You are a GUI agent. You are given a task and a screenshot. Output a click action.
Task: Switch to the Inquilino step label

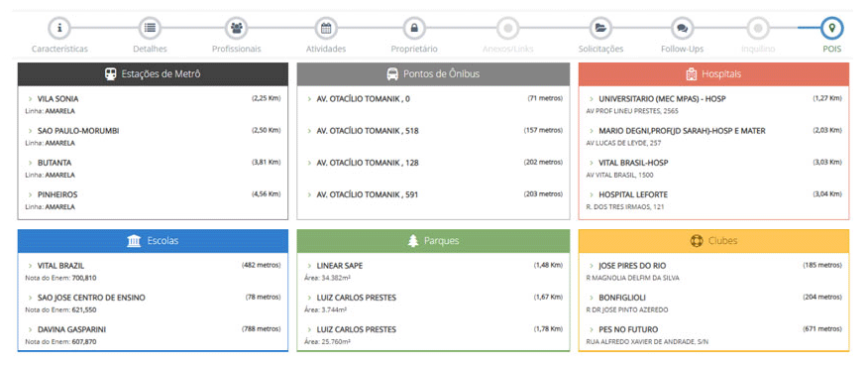click(x=758, y=49)
